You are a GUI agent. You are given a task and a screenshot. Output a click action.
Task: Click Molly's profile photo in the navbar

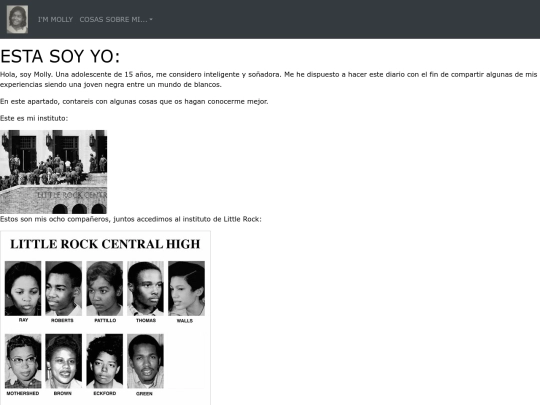point(18,19)
